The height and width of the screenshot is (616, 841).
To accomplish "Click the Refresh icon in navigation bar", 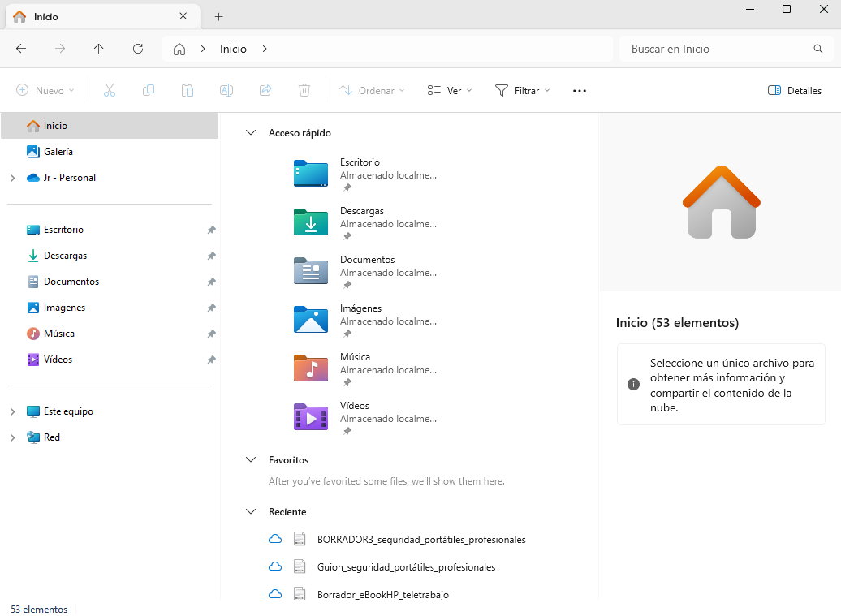I will [x=138, y=49].
